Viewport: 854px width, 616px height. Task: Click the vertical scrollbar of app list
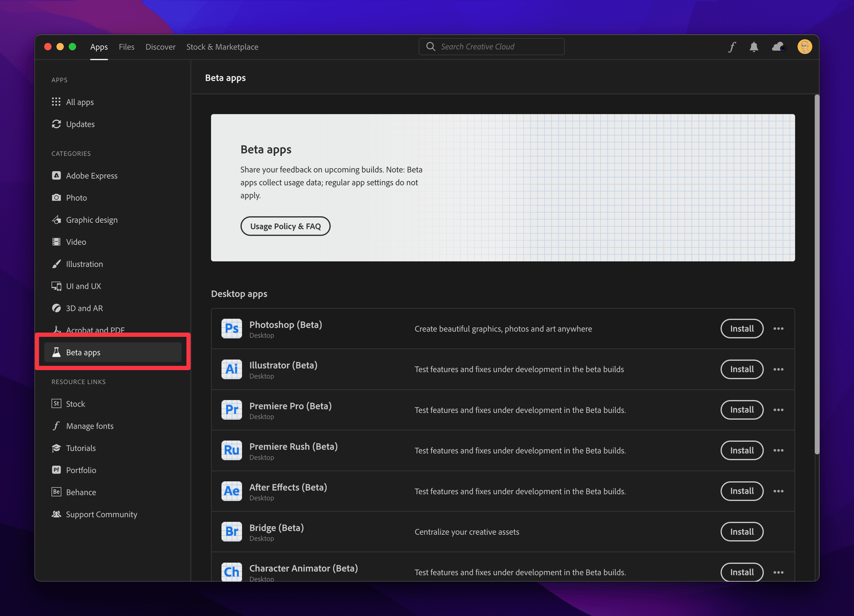click(816, 275)
